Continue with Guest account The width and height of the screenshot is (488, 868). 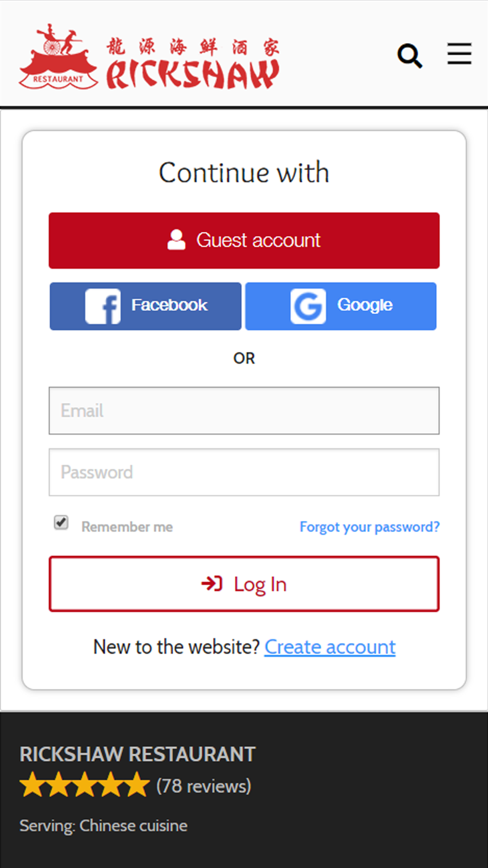click(x=244, y=240)
